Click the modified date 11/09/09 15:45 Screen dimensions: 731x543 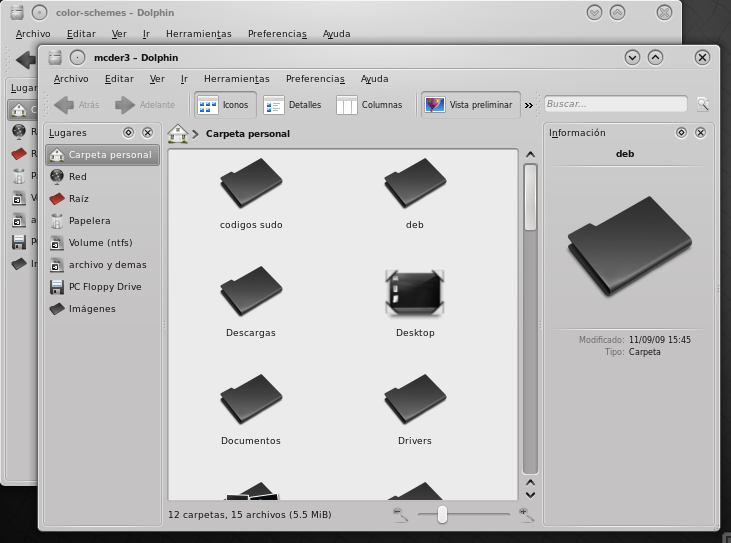pyautogui.click(x=660, y=340)
